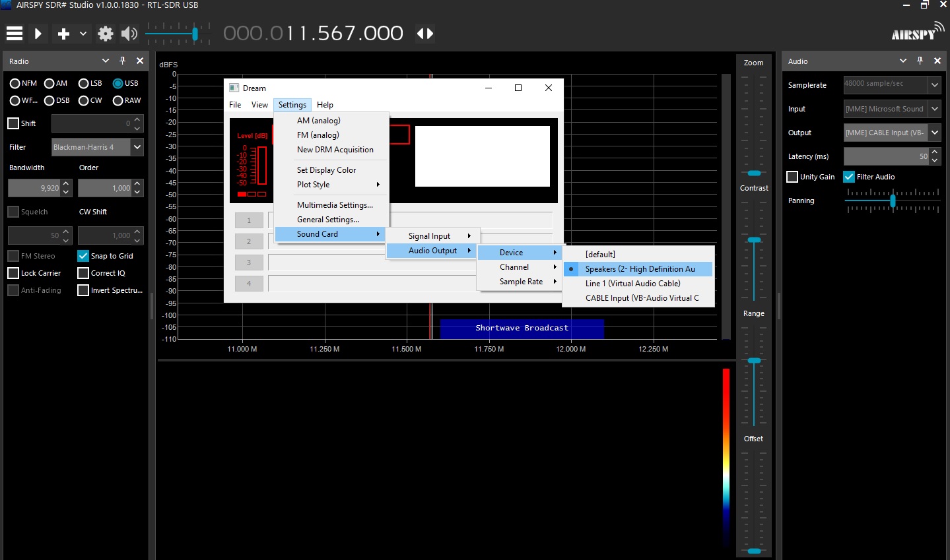950x560 pixels.
Task: Enable Unity Gain checkbox
Action: tap(792, 177)
